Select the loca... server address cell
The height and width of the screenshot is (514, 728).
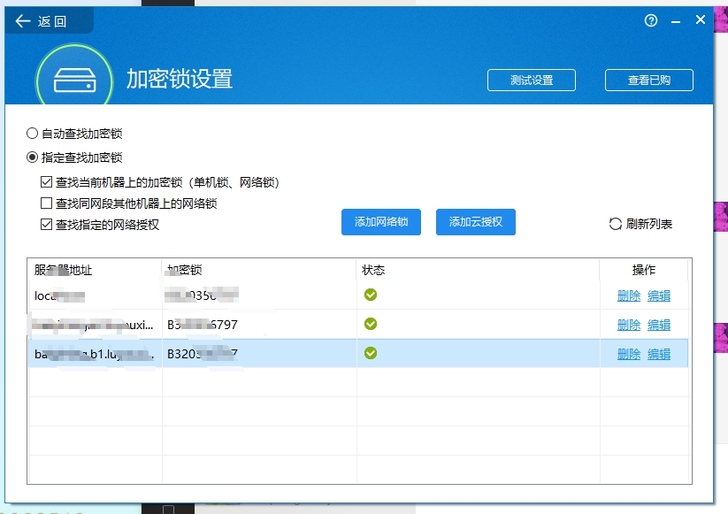pos(95,295)
